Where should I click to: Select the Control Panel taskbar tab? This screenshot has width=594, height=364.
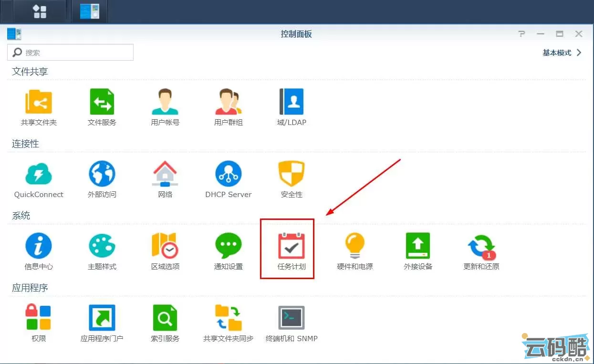click(x=89, y=11)
